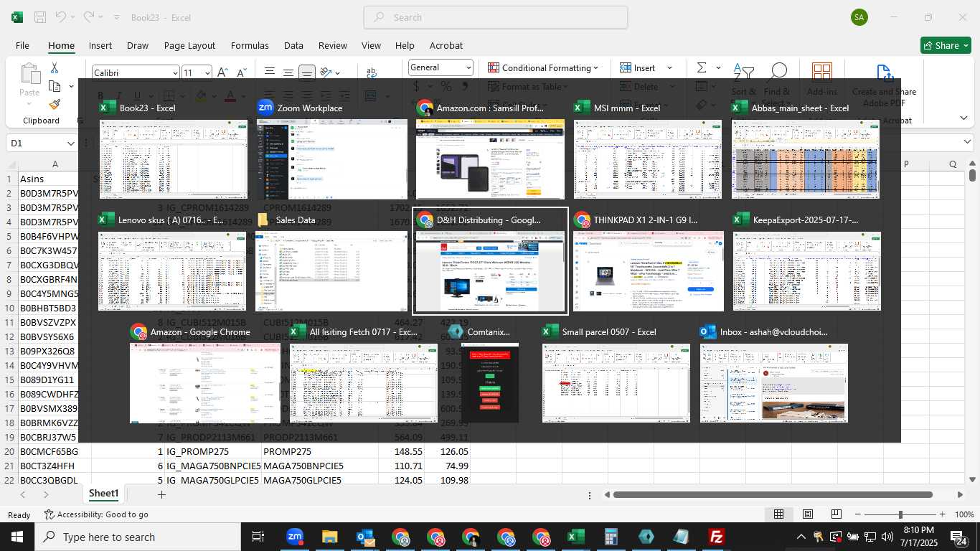Click Decrease Font Size icon
The height and width of the screenshot is (551, 980).
coord(242,72)
